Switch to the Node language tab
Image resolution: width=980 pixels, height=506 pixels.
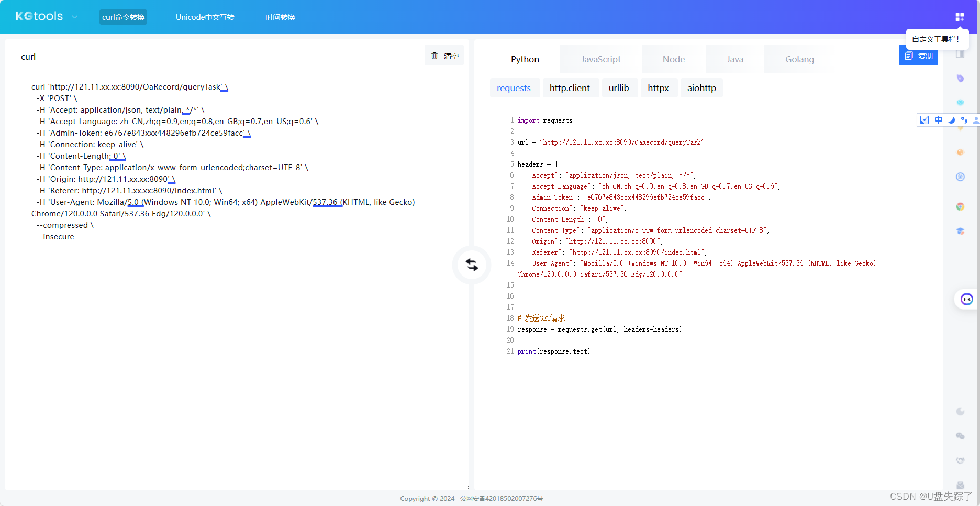point(674,59)
